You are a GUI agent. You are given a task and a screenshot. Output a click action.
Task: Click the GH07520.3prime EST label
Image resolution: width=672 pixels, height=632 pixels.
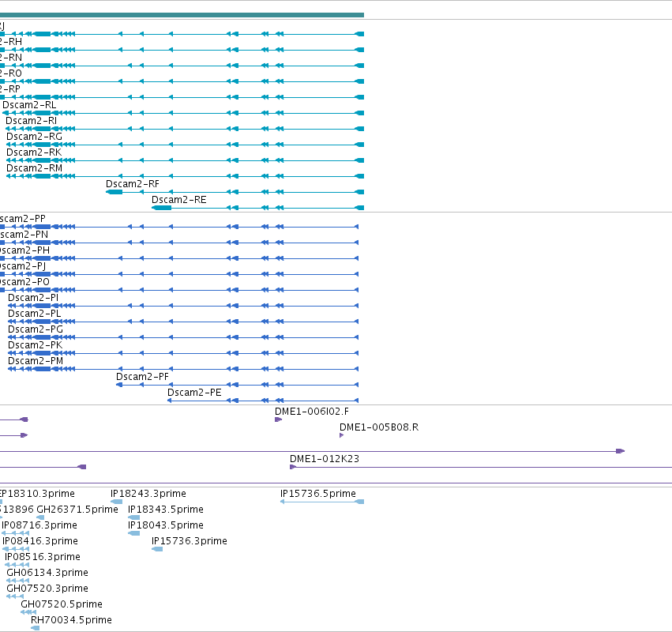point(47,589)
